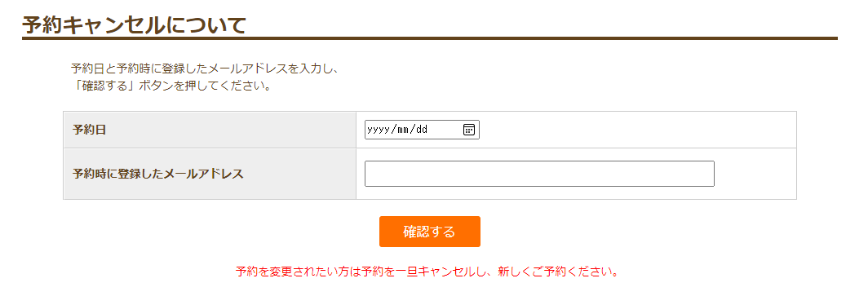Click left edge of orange confirm button
This screenshot has width=868, height=296.
pos(383,232)
